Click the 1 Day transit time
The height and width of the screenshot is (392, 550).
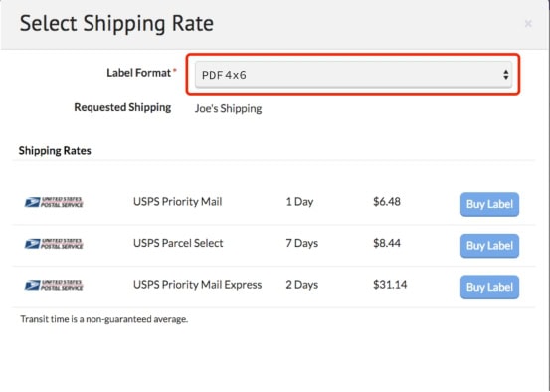[x=299, y=202]
